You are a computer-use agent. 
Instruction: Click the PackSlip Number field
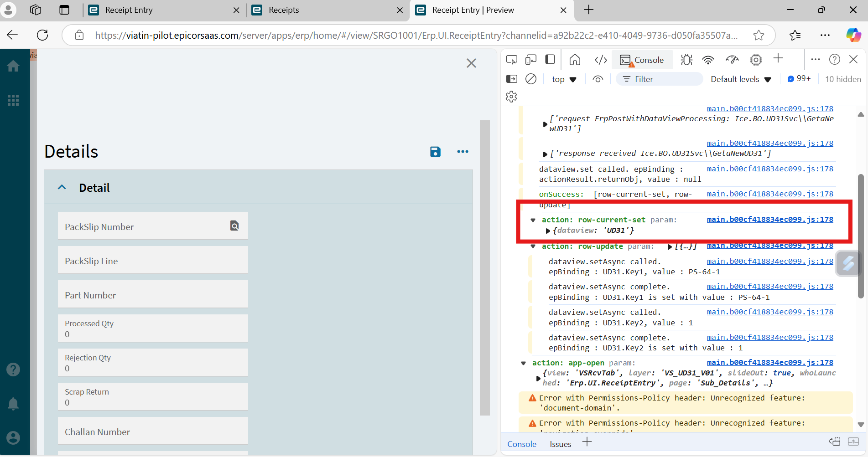click(x=153, y=226)
